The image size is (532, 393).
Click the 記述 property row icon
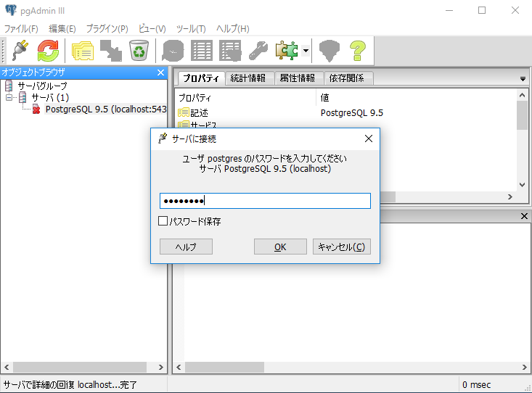[184, 112]
